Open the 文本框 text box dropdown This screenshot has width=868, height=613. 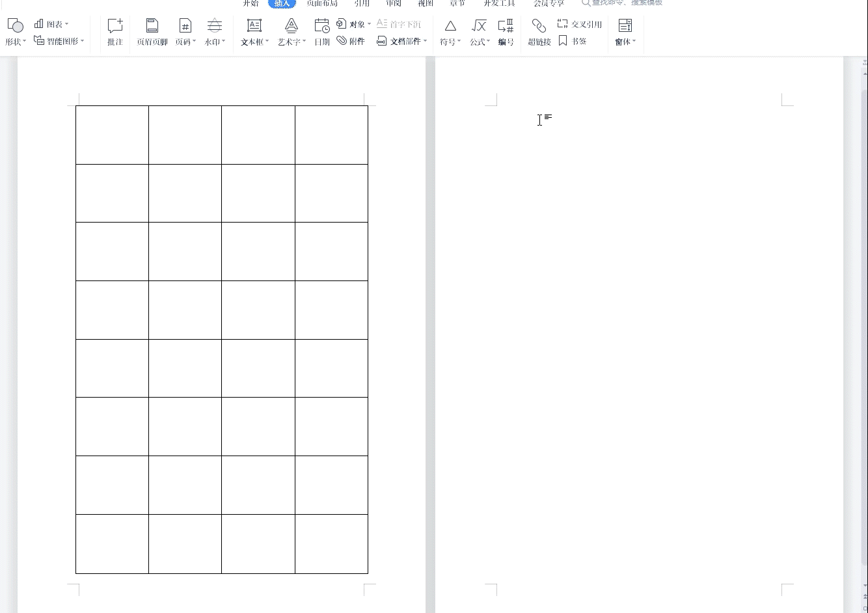coord(254,42)
